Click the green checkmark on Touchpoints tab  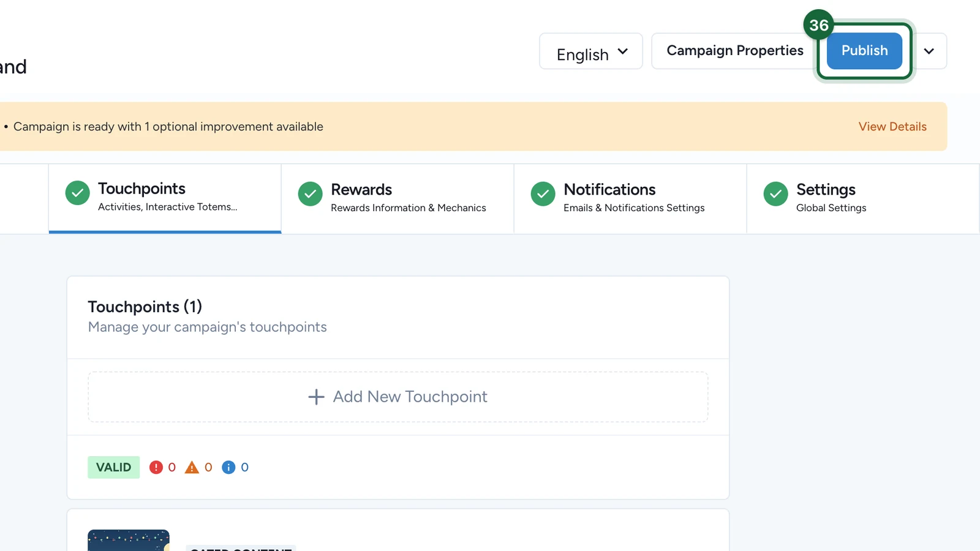(x=77, y=193)
